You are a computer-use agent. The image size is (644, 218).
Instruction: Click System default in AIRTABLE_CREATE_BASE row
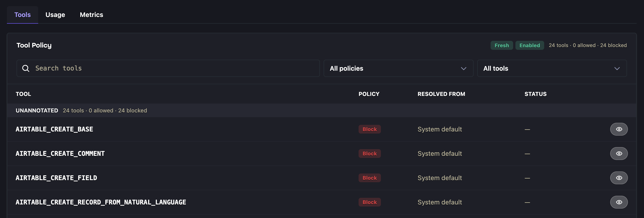[440, 129]
